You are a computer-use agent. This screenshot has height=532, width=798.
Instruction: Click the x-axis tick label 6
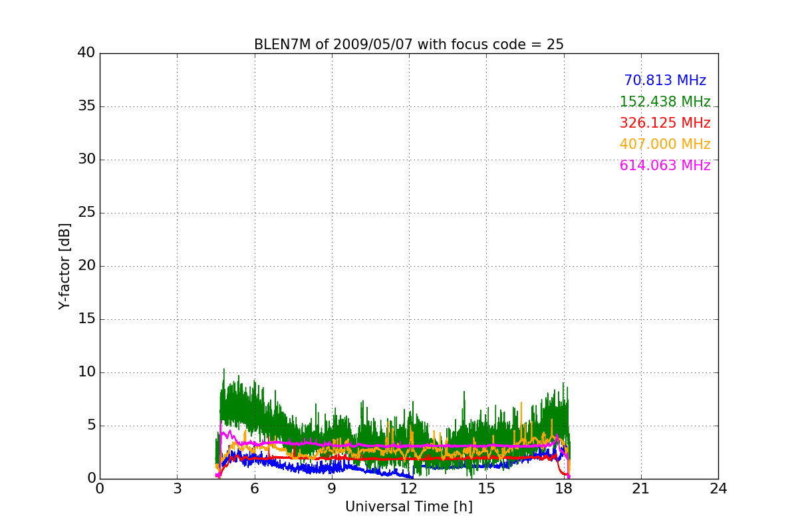[254, 489]
